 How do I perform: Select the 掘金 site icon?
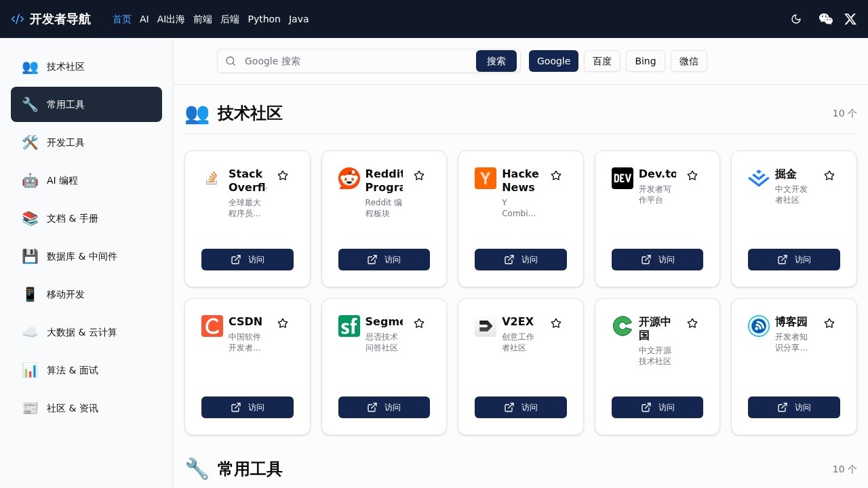pyautogui.click(x=758, y=178)
